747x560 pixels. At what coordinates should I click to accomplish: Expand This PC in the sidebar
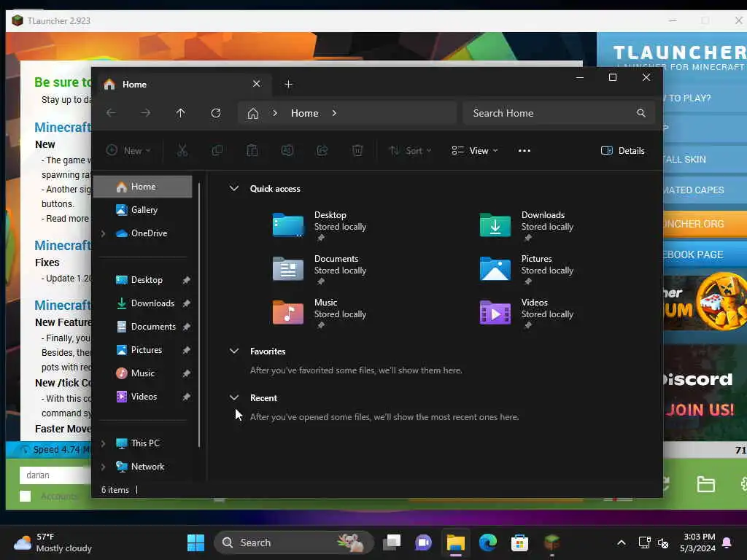coord(103,443)
